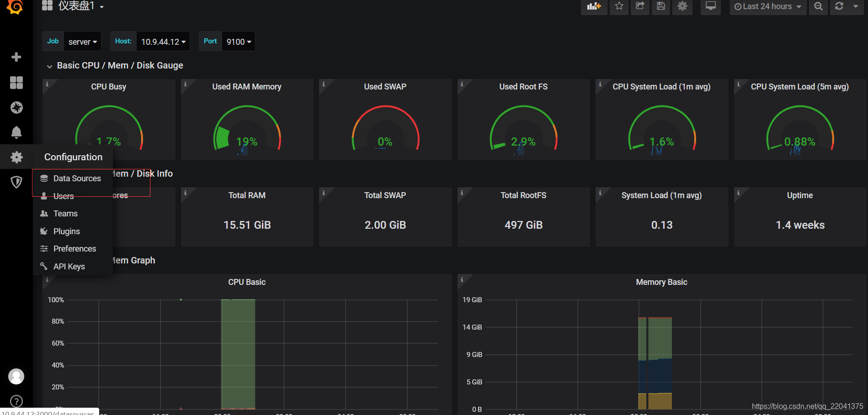Image resolution: width=868 pixels, height=415 pixels.
Task: Open the Dashboards grid icon in sidebar
Action: tap(16, 83)
